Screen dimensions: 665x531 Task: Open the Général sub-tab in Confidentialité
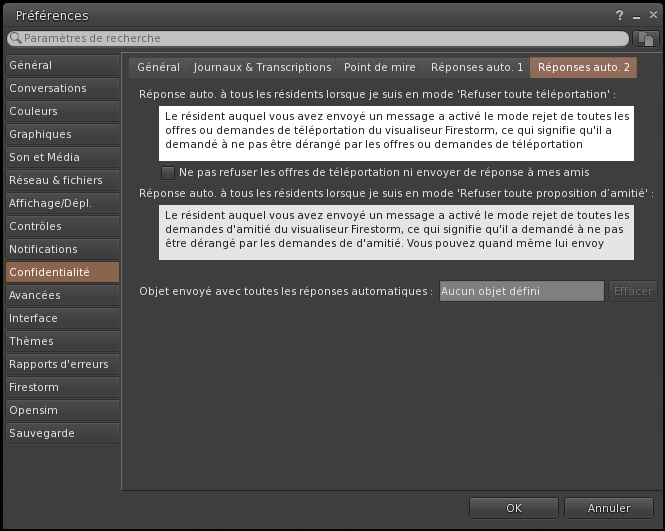[x=158, y=67]
